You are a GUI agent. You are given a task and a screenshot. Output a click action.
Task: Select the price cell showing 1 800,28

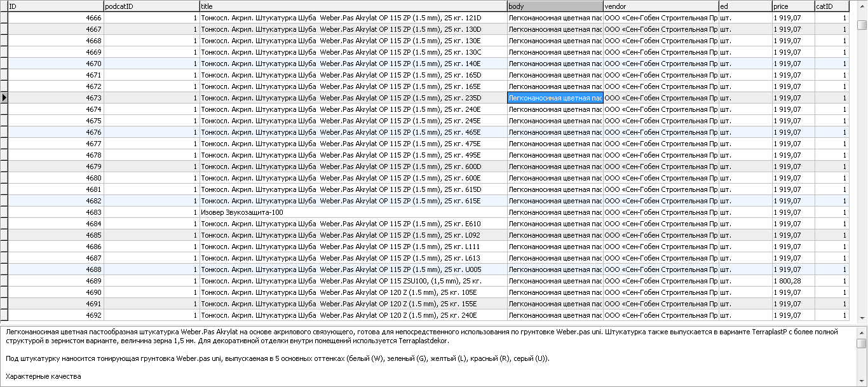click(793, 281)
